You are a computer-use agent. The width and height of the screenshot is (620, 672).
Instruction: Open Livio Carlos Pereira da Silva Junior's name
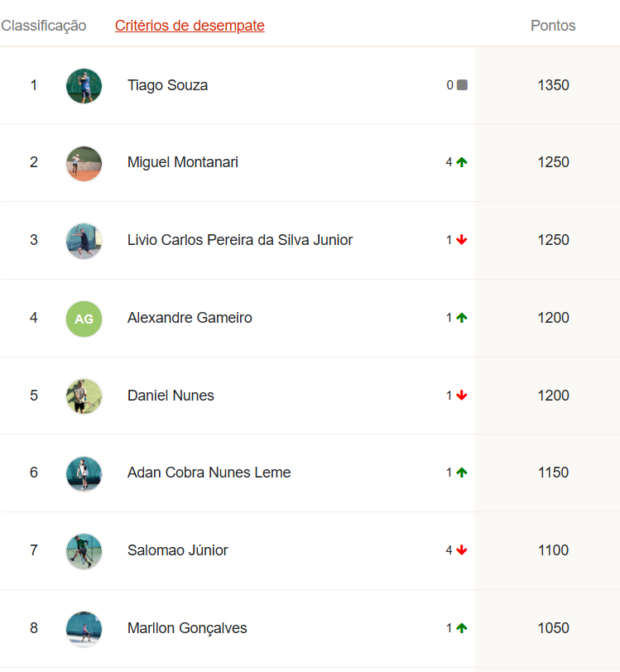(240, 240)
